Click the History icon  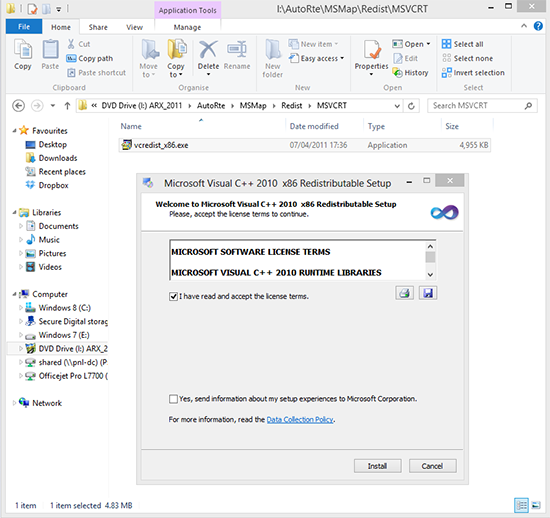pos(397,73)
